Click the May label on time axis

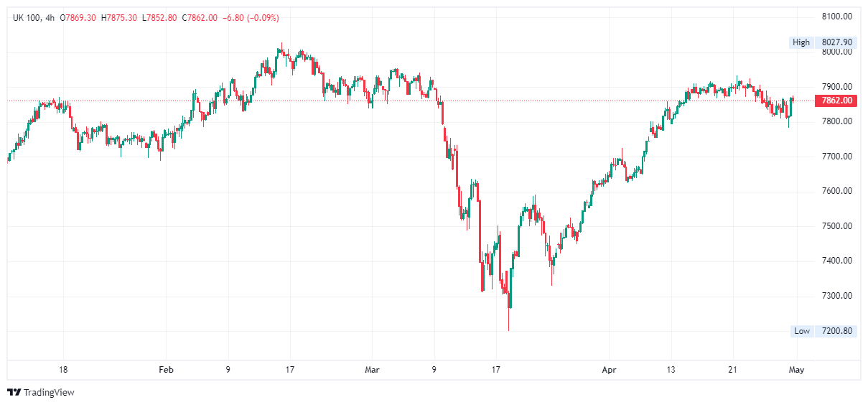click(x=796, y=370)
